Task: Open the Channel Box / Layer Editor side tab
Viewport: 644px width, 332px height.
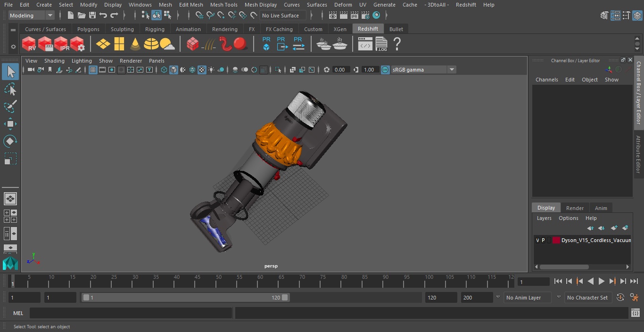Action: click(639, 93)
